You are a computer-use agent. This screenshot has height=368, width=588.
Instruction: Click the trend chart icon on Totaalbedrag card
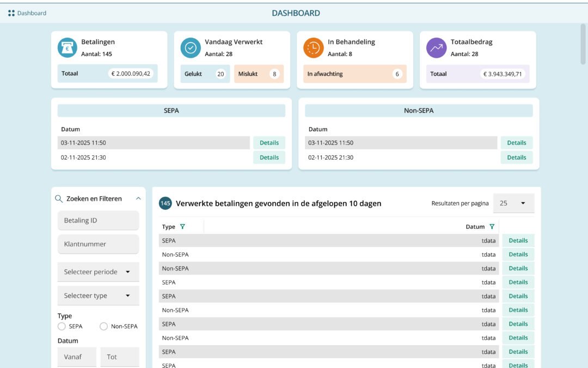coord(436,47)
